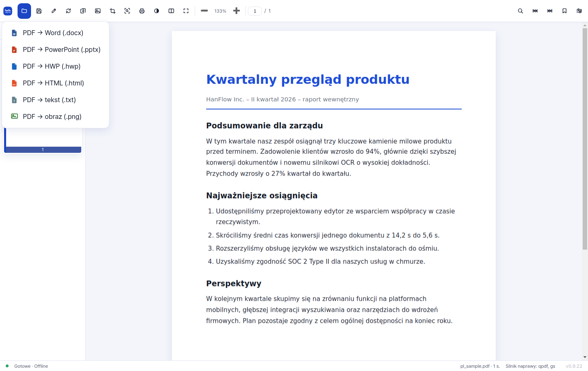Click the title 'Kwartalny przegląd produktu'
Image resolution: width=588 pixels, height=371 pixels.
click(308, 79)
